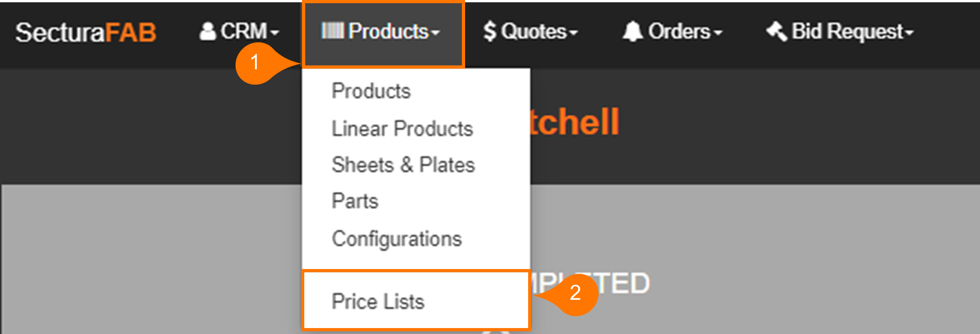Viewport: 980px width, 334px height.
Task: Expand the Orders dropdown arrow
Action: point(718,33)
